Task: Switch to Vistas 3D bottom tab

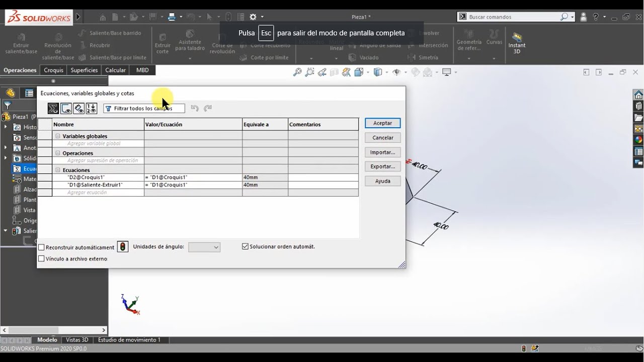Action: [77, 340]
